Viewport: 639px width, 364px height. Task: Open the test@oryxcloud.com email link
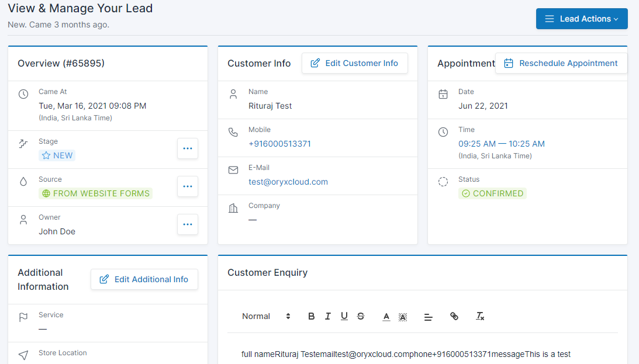pos(288,182)
